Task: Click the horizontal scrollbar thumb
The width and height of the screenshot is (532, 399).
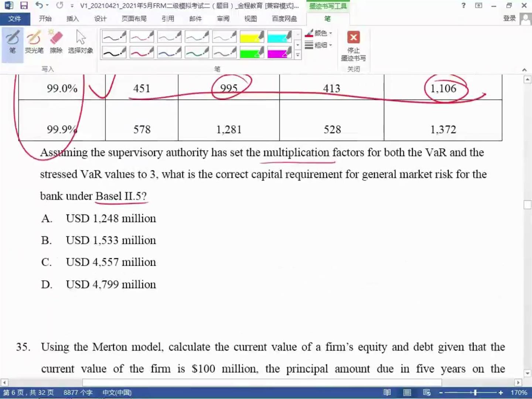Action: coord(262,382)
